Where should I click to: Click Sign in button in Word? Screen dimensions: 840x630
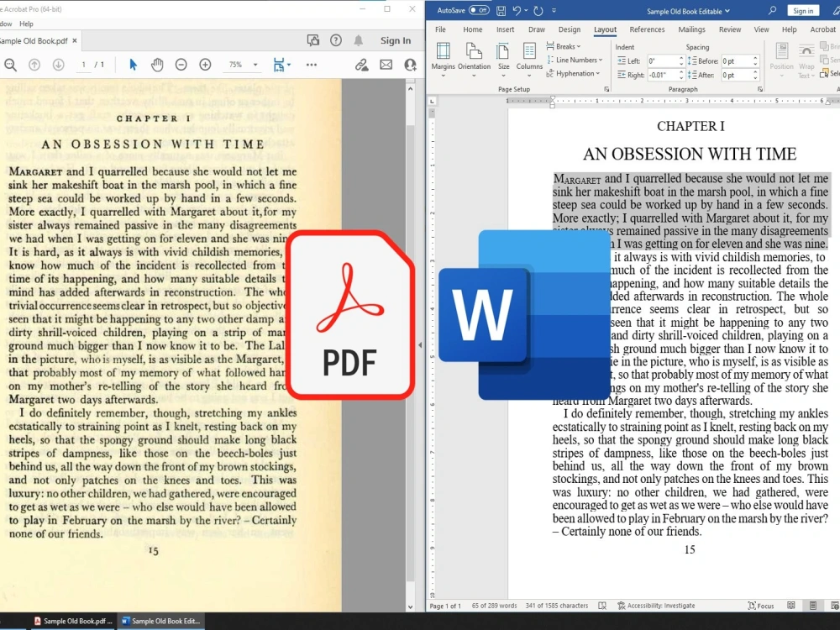[803, 11]
